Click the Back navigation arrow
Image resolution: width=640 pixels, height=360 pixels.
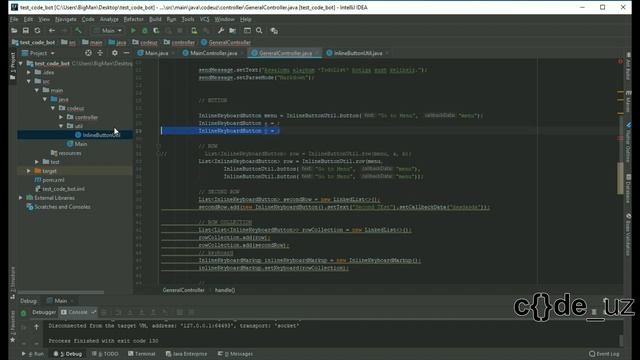52,31
